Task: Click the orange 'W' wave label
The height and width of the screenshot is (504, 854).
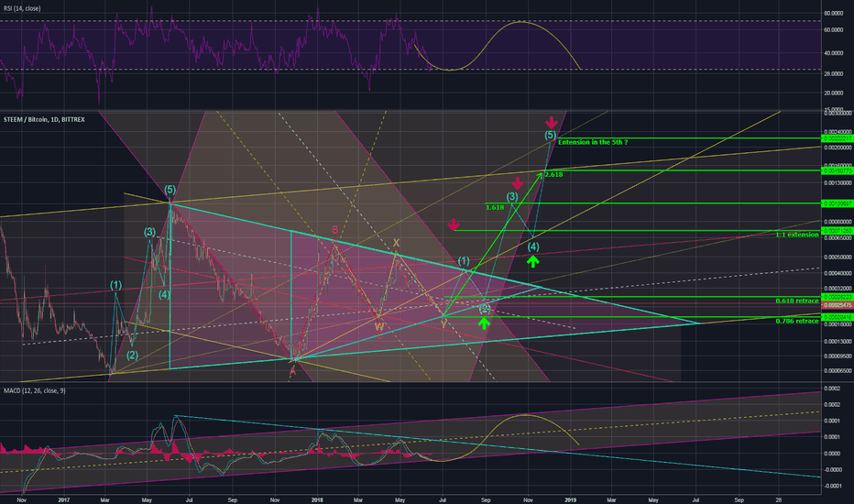Action: click(379, 327)
